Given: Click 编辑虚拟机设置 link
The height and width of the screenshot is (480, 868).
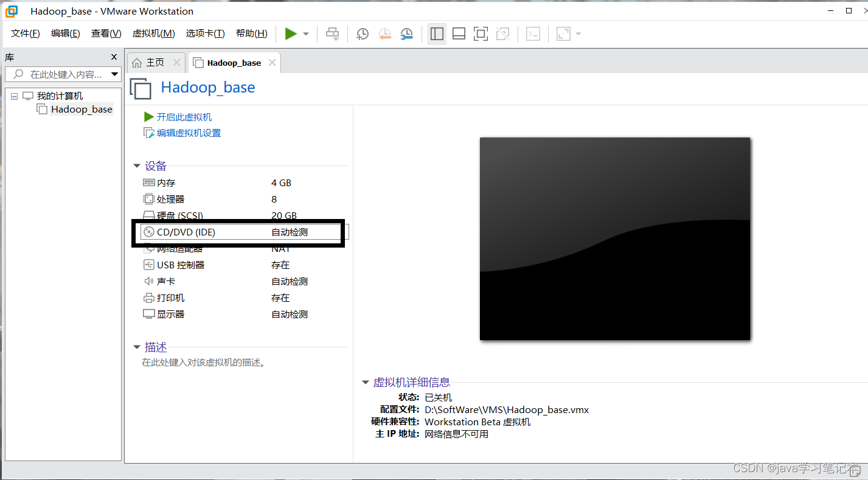Looking at the screenshot, I should [189, 133].
